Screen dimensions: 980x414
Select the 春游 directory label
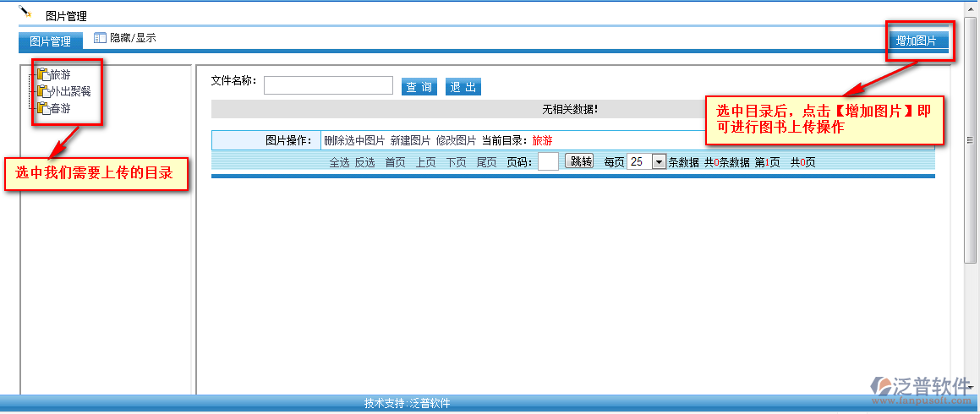[x=61, y=109]
